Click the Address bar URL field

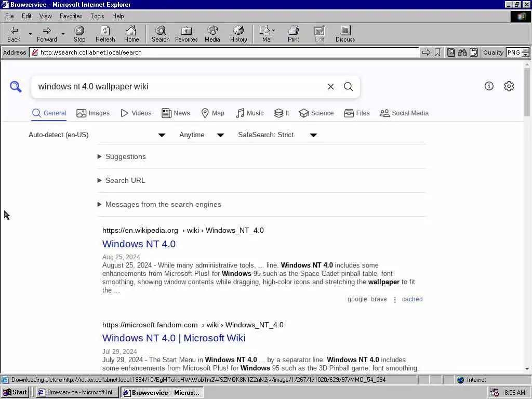click(x=224, y=52)
